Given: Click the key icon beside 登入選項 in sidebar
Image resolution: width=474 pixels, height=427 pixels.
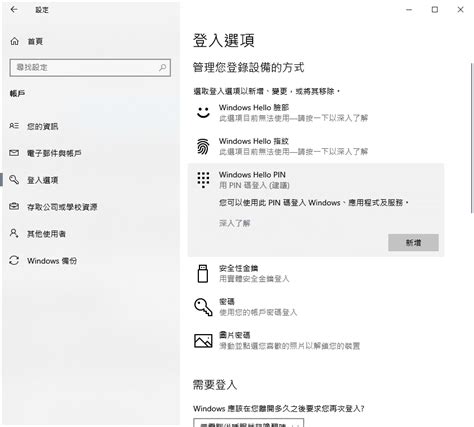Looking at the screenshot, I should point(14,180).
